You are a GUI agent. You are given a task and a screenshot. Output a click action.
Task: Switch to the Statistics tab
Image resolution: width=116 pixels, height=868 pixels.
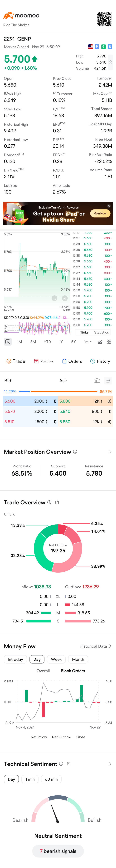(101, 332)
